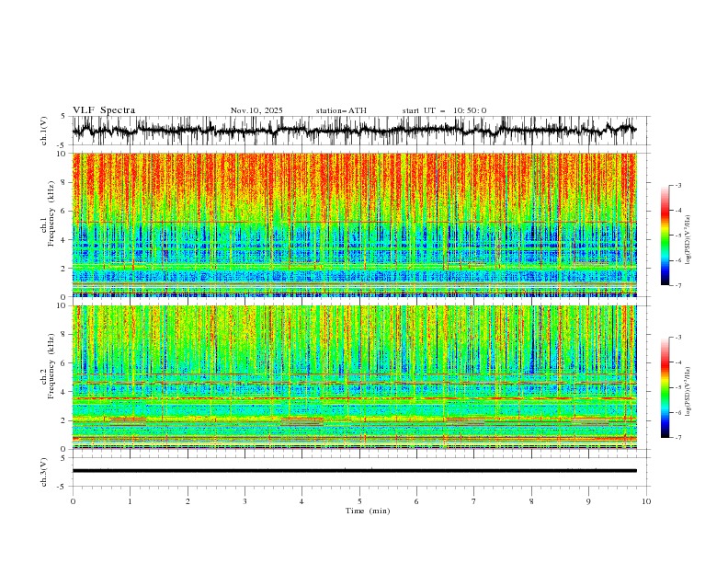Click the "station=ATH" header text
Screen dimensions: 728x563
click(x=341, y=110)
